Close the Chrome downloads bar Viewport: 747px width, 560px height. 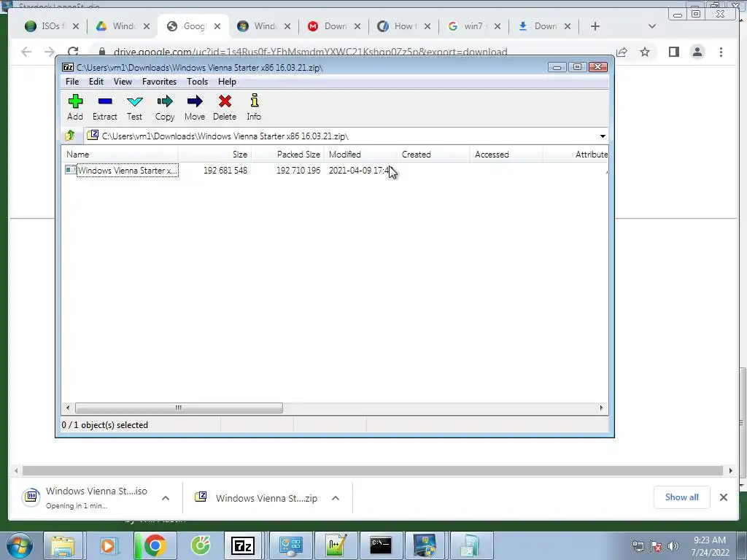tap(723, 497)
